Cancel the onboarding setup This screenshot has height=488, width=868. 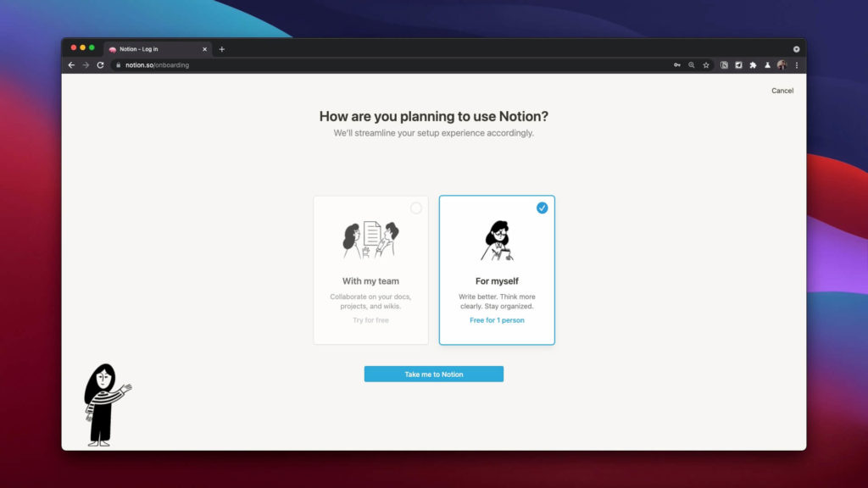pos(782,91)
